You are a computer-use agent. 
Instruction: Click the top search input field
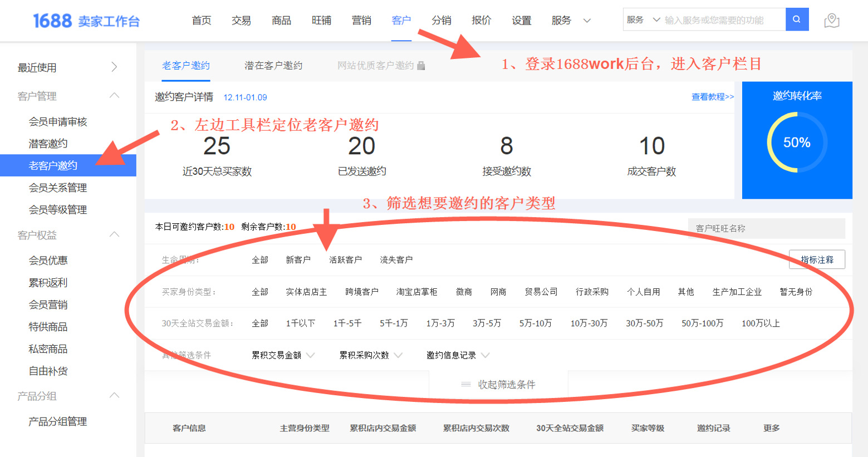(x=724, y=19)
